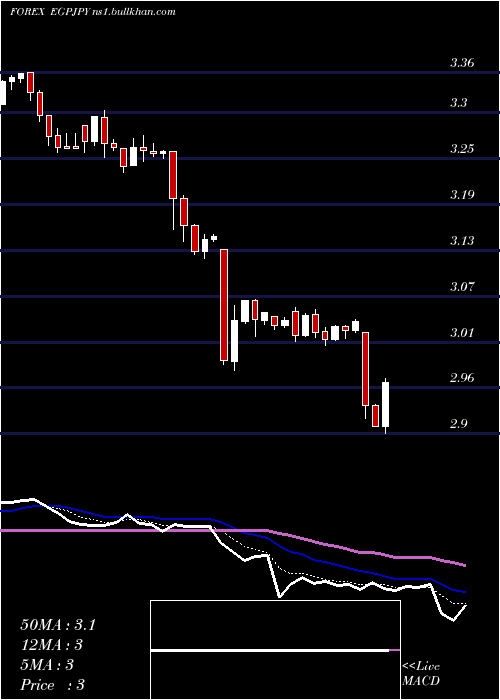Click the 12MA : 3 readout
The height and width of the screenshot is (700, 500).
click(x=52, y=645)
